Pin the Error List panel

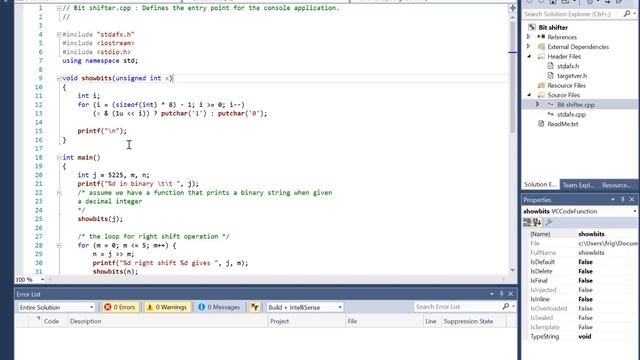pos(501,294)
